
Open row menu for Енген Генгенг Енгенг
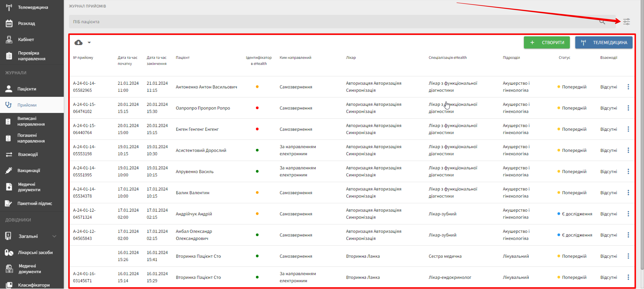628,129
